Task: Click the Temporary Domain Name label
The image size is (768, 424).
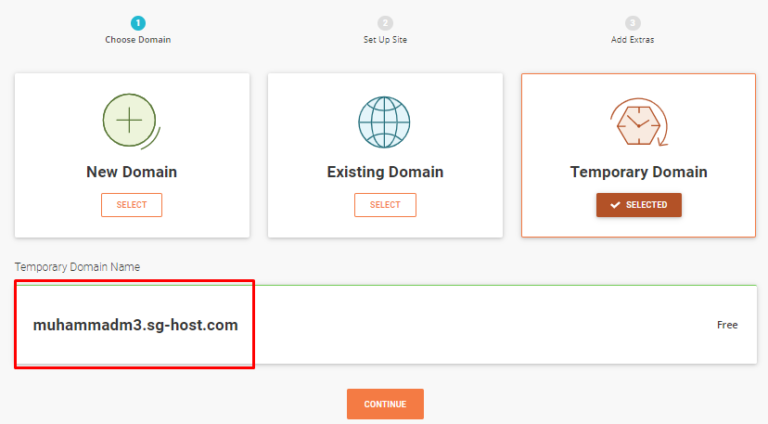Action: point(77,267)
